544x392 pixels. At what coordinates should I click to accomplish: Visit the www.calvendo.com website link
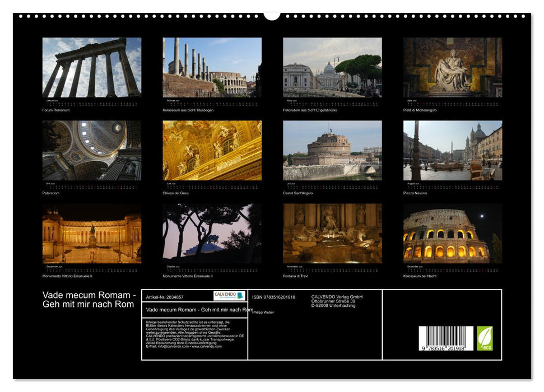(x=207, y=346)
